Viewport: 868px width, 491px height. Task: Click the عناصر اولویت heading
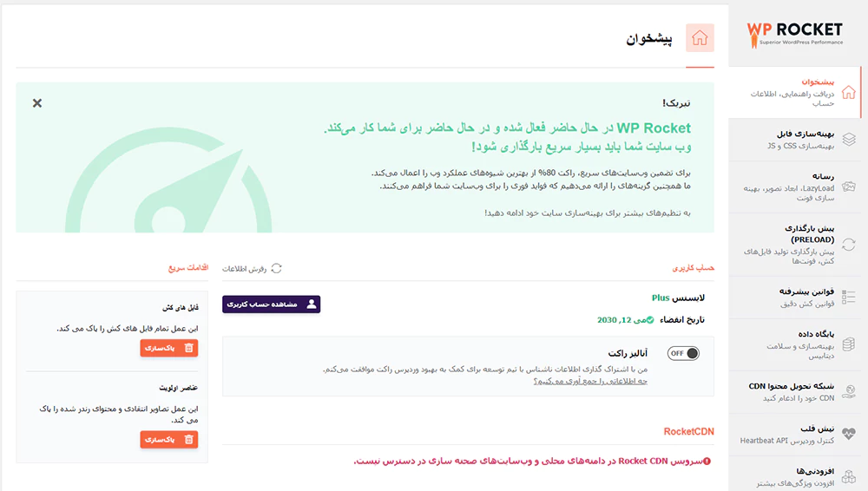178,388
